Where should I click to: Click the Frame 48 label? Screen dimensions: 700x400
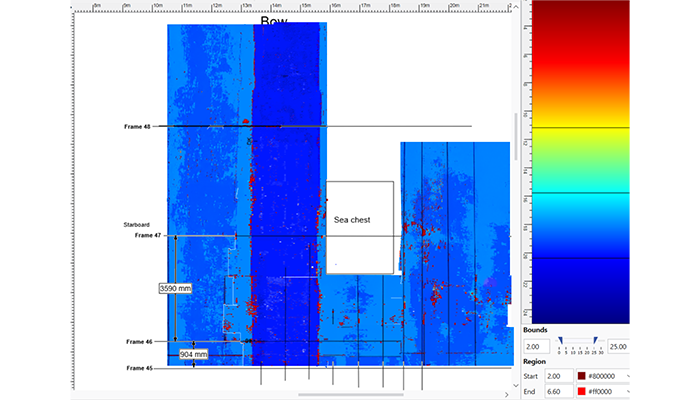point(137,126)
